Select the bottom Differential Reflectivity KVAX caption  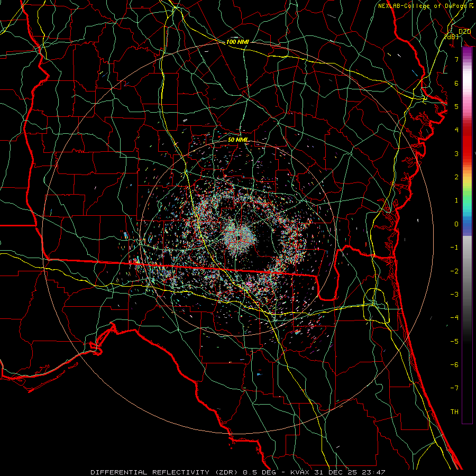[238, 472]
